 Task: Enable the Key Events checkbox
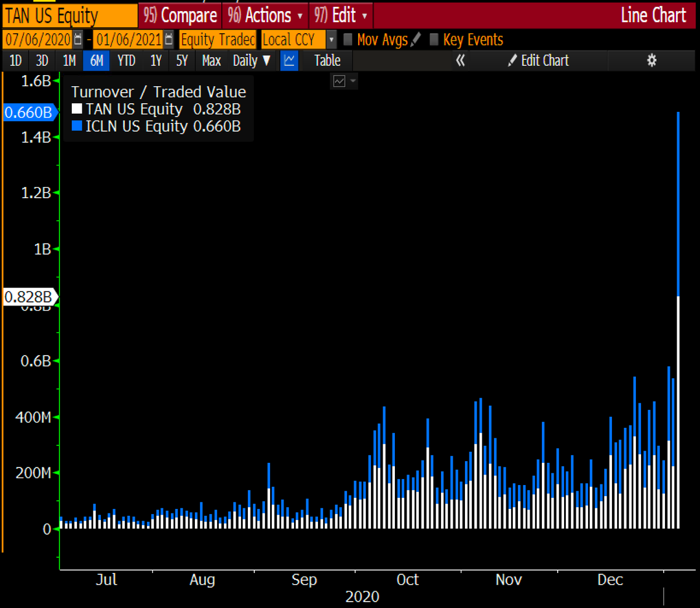tap(433, 40)
